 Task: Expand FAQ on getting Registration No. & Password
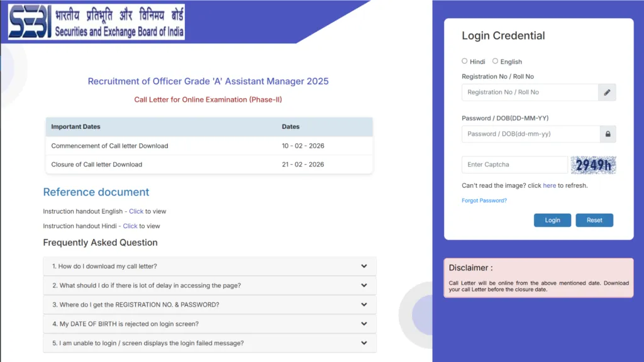[209, 305]
